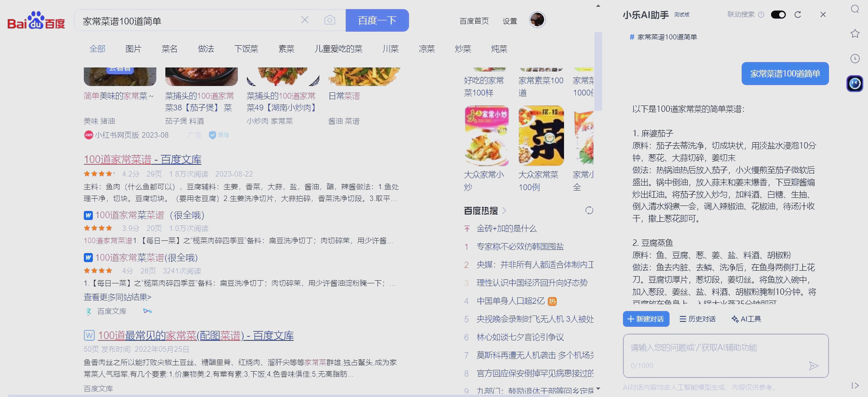This screenshot has height=397, width=868.
Task: Click the sidebar search icon
Action: 855,9
